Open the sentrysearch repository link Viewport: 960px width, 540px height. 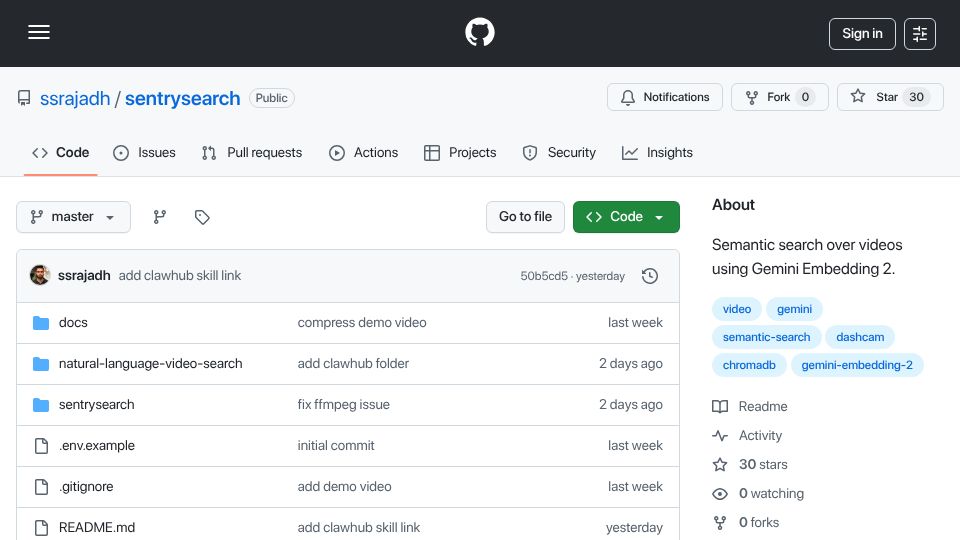[182, 98]
